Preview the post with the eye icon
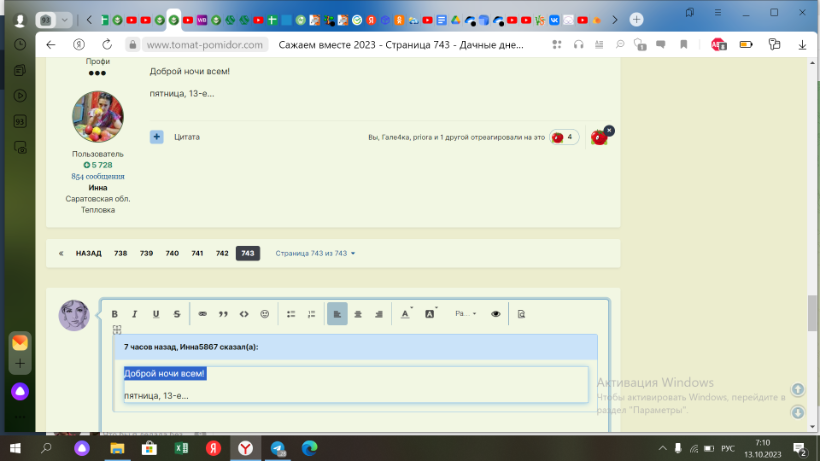The height and width of the screenshot is (461, 820). (x=496, y=314)
